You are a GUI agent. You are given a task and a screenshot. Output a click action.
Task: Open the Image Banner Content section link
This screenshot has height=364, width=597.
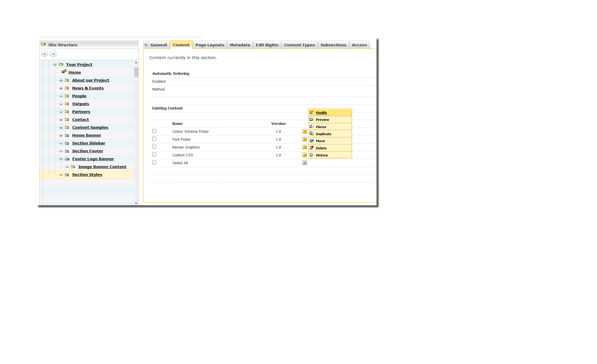(x=102, y=167)
